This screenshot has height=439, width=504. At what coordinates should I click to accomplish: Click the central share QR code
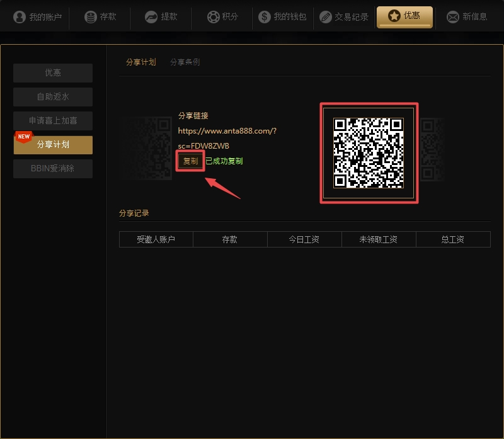pos(369,153)
